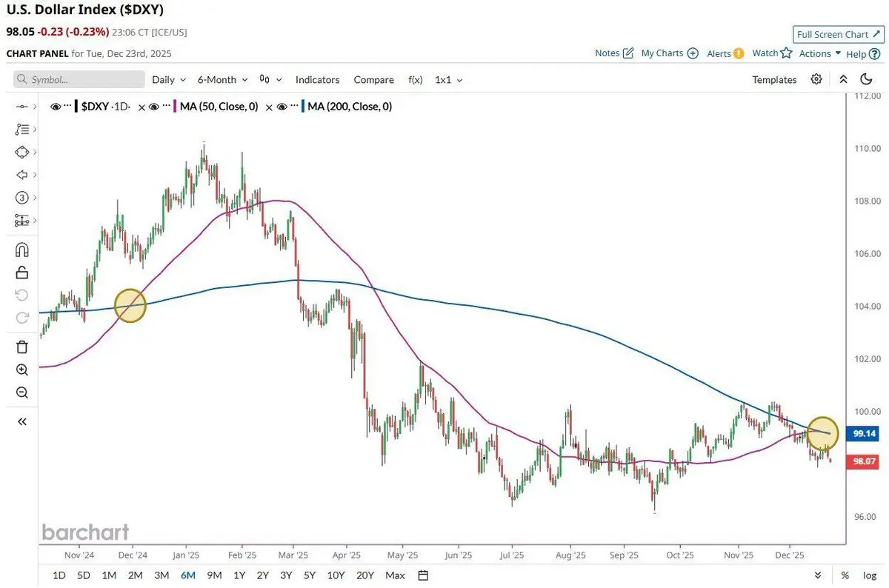Screen dimensions: 889x588
Task: Select the 1Y time range
Action: (239, 575)
